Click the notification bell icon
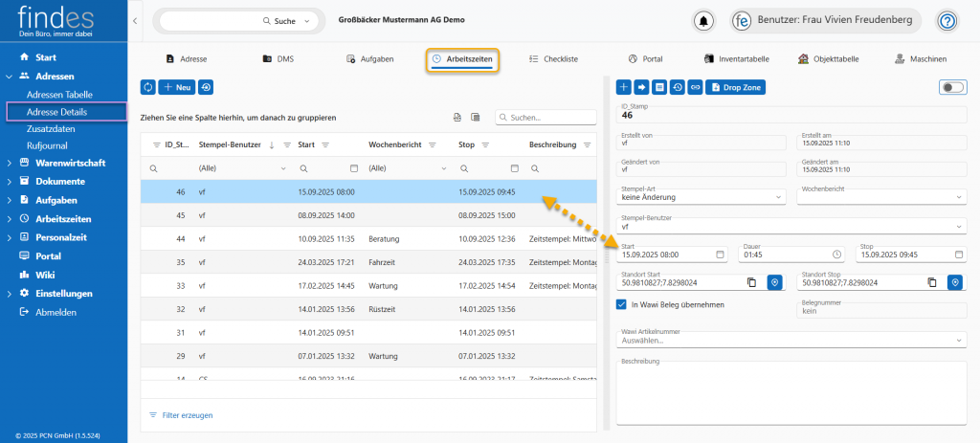 (704, 21)
